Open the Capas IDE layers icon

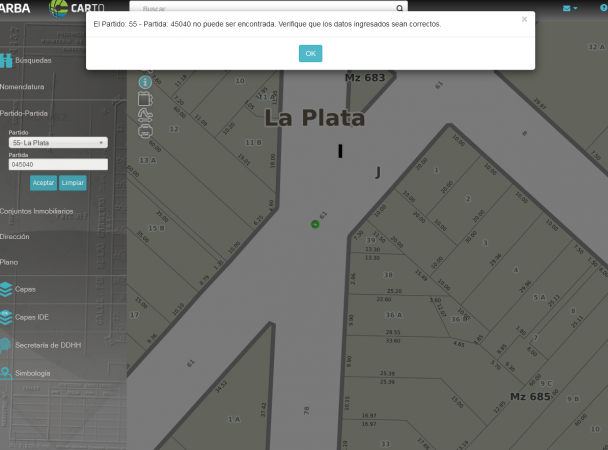[x=6, y=317]
